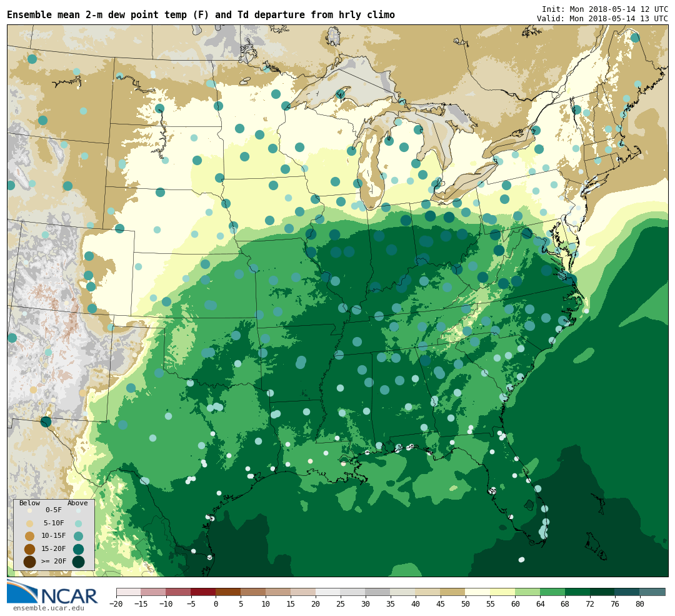Select the pale yellow segment from 55 to 60
The image size is (675, 616).
point(503,592)
